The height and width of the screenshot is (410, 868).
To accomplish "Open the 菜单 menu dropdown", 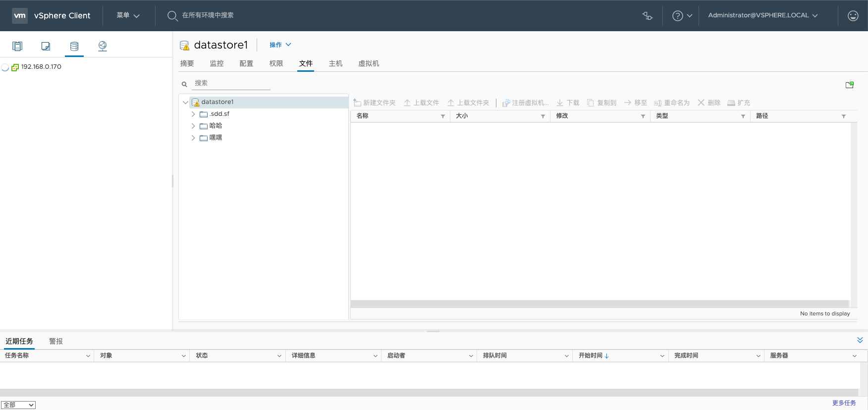I will point(128,16).
